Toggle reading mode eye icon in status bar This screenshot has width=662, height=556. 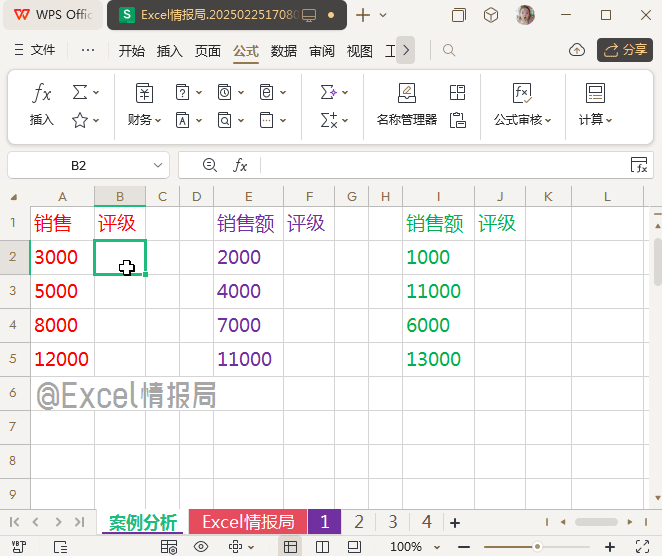[201, 547]
